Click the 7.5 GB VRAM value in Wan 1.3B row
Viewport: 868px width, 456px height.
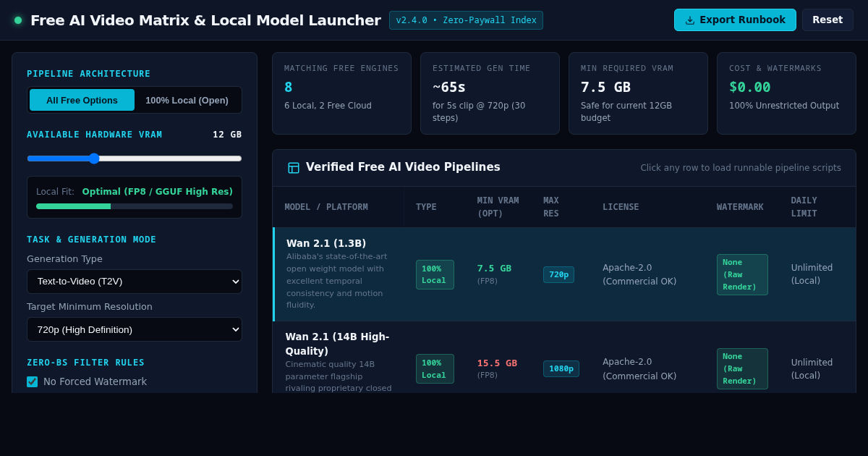click(x=494, y=269)
